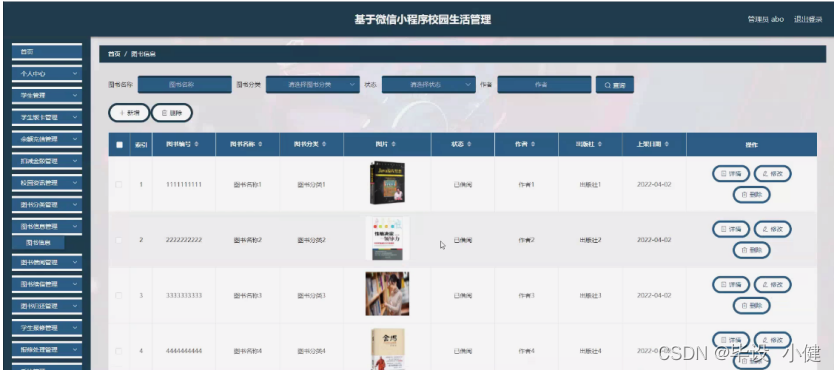Check the row 1 checkbox
Screen dimensions: 836x372
pos(119,184)
